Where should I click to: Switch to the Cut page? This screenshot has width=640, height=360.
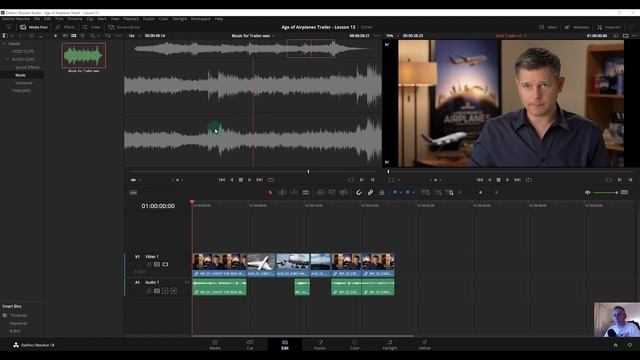[250, 344]
